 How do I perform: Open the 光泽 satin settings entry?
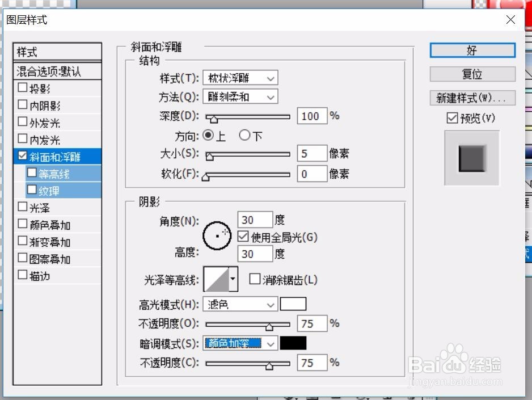click(x=39, y=208)
